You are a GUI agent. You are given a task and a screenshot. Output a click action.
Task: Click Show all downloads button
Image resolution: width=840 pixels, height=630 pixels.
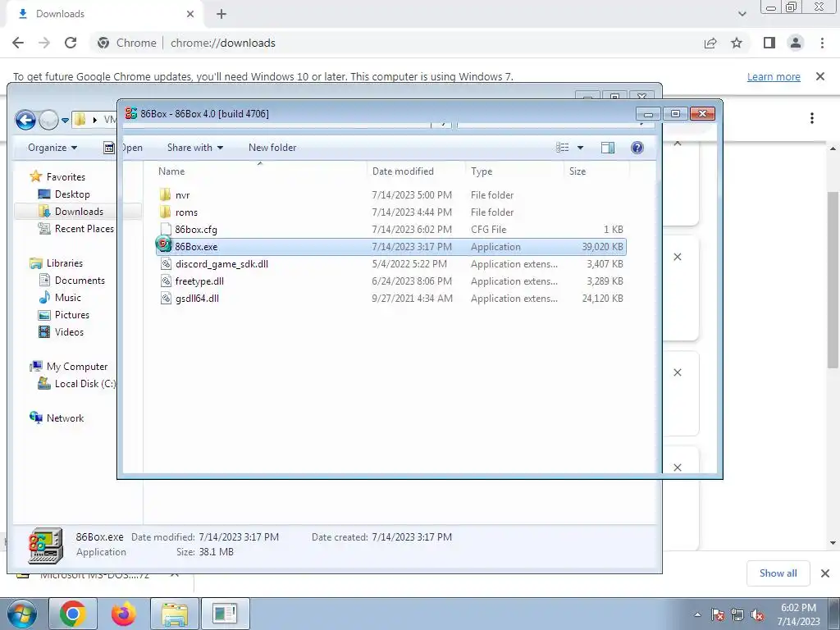pos(778,573)
